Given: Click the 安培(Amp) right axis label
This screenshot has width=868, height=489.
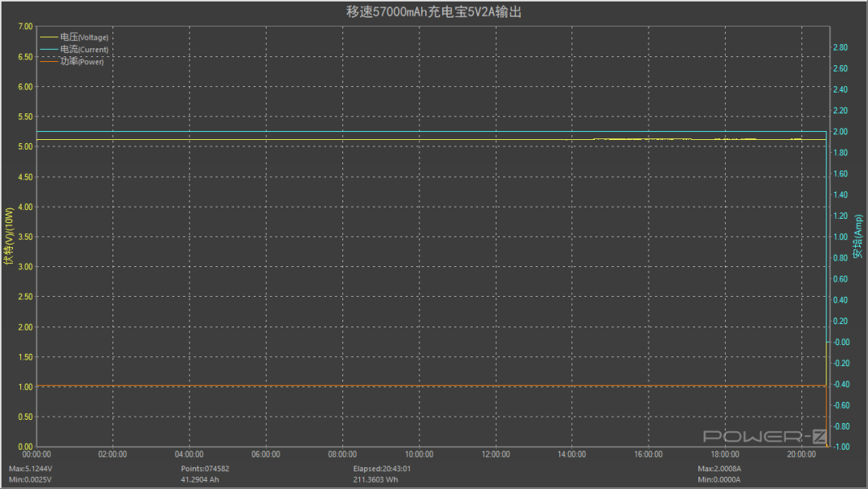Looking at the screenshot, I should 858,236.
